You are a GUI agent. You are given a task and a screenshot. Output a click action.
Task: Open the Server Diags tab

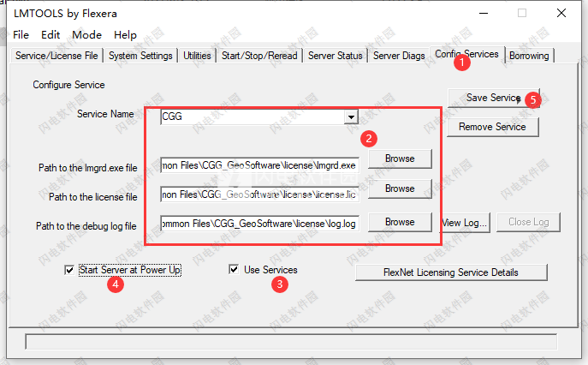click(x=399, y=56)
